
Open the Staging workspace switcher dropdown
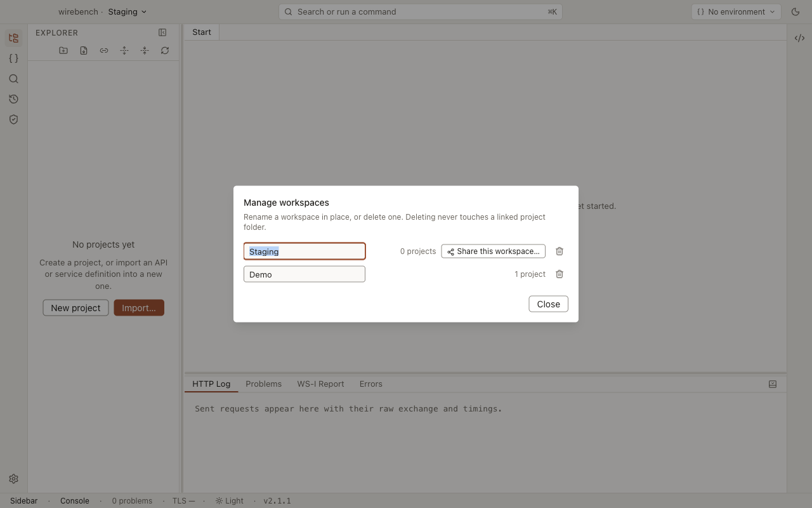click(127, 11)
